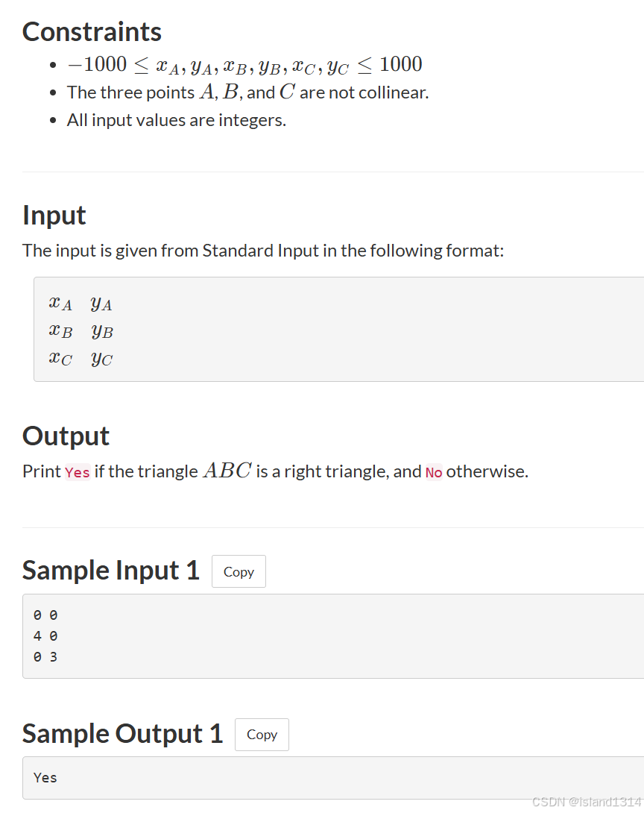This screenshot has width=644, height=813.
Task: Click the Input section heading
Action: click(54, 215)
